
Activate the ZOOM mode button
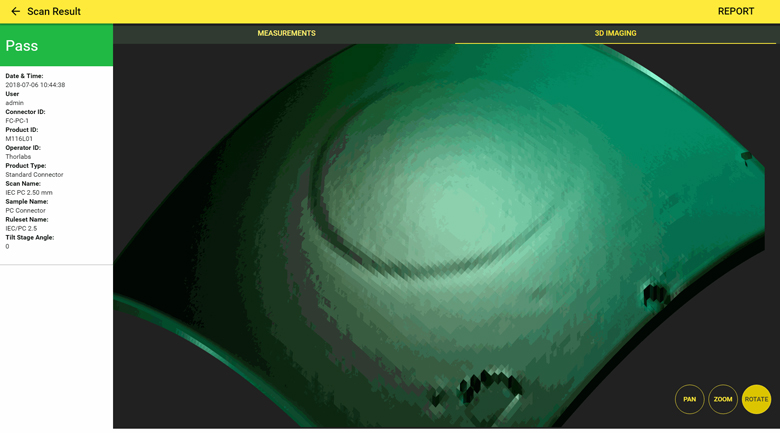(x=723, y=399)
